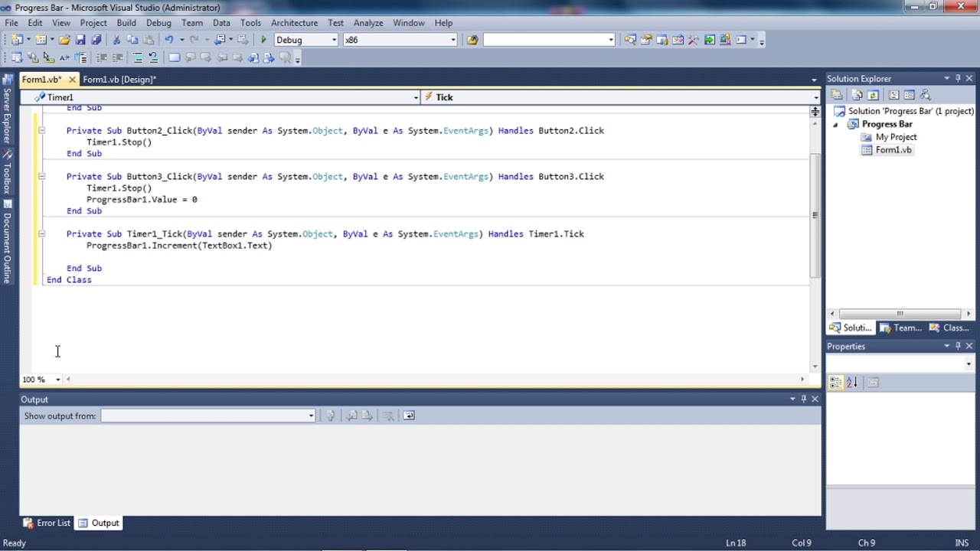
Task: Toggle a bookmark using the toolbar icon
Action: (175, 57)
